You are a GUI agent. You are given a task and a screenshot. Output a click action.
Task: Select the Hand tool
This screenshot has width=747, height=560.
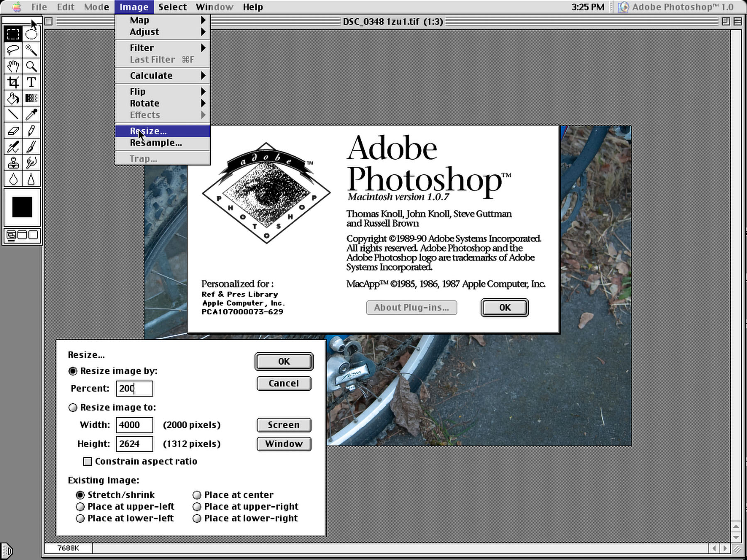click(13, 66)
